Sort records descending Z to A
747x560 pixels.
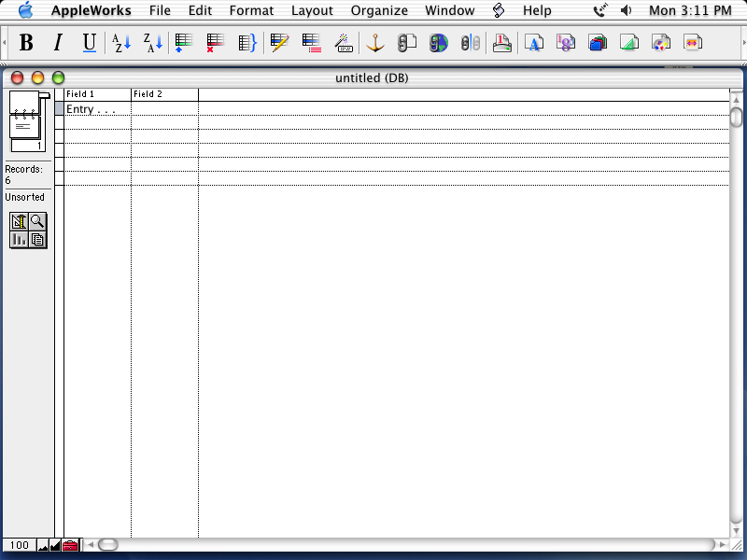click(153, 42)
